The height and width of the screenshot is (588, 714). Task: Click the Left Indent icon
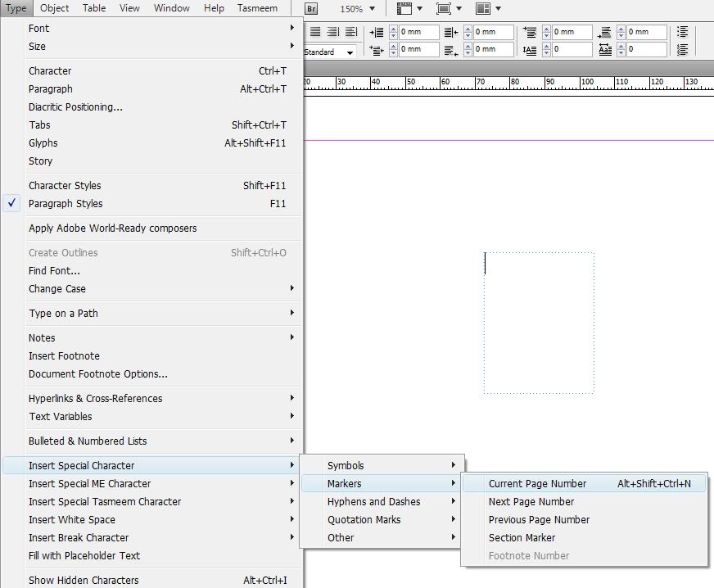[x=377, y=32]
